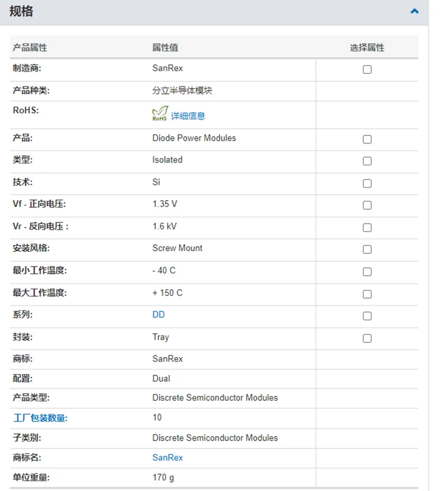Open the RoHS 详细信息 link
The image size is (448, 491).
[188, 116]
